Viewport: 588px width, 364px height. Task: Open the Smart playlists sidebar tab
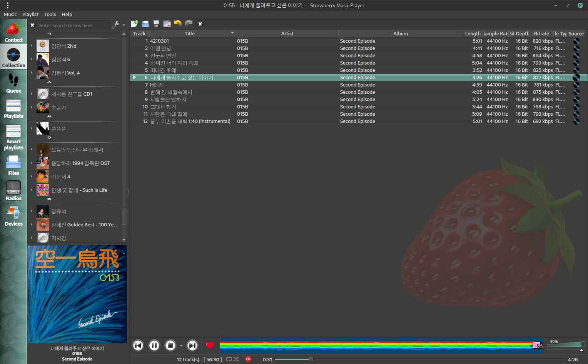coord(13,137)
